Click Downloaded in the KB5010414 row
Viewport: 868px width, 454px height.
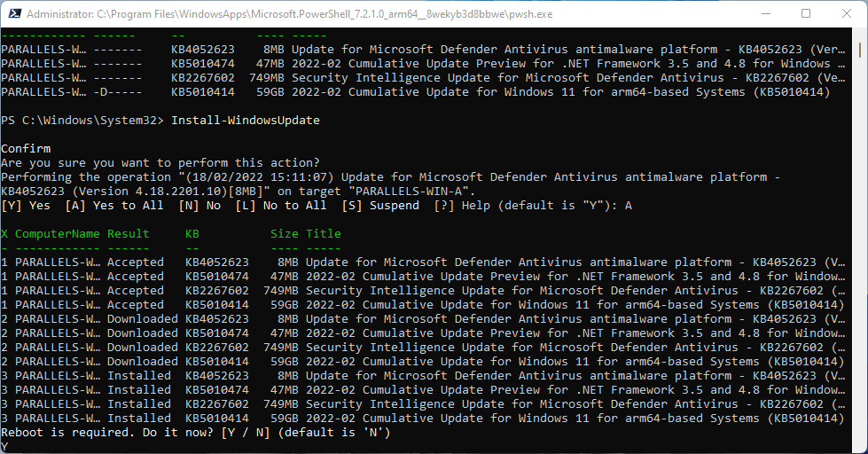click(x=142, y=361)
